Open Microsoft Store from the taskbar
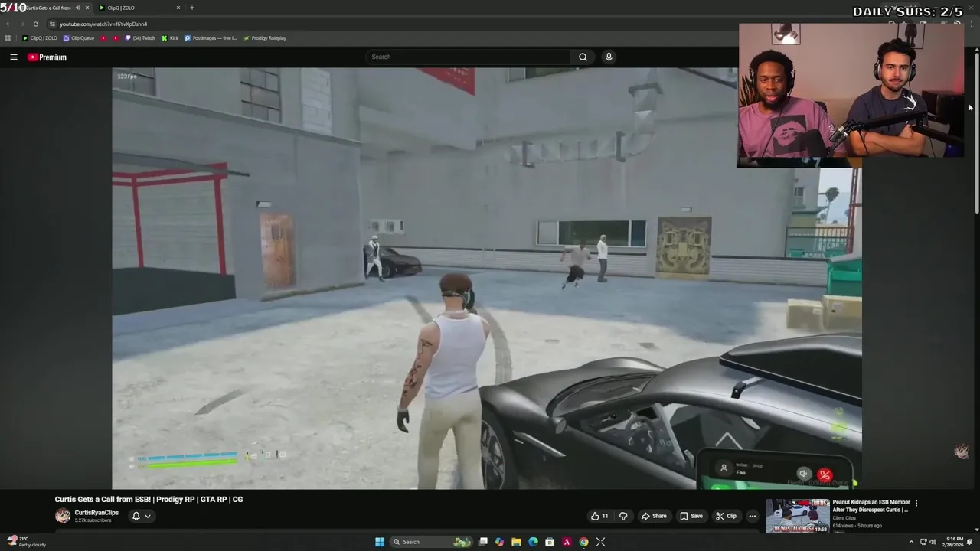980x551 pixels. [550, 542]
